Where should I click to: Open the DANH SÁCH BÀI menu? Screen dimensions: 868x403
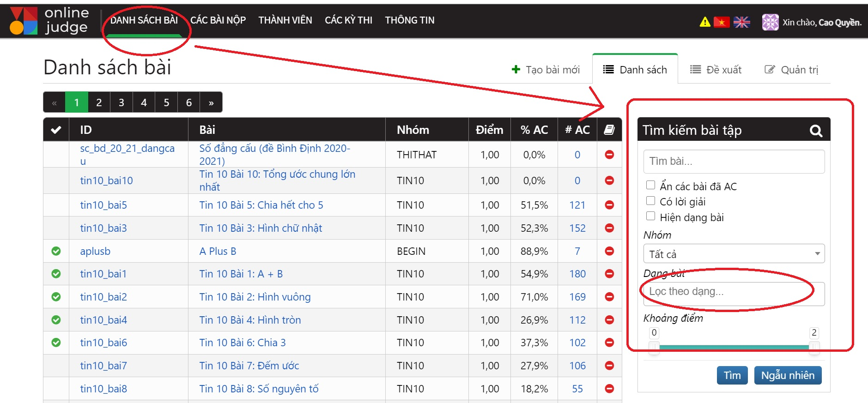click(x=144, y=20)
